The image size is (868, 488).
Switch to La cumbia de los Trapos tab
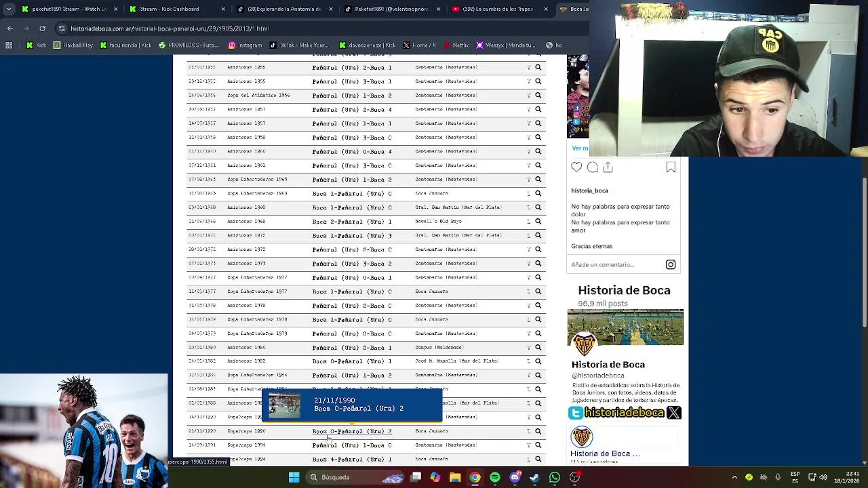pyautogui.click(x=500, y=9)
